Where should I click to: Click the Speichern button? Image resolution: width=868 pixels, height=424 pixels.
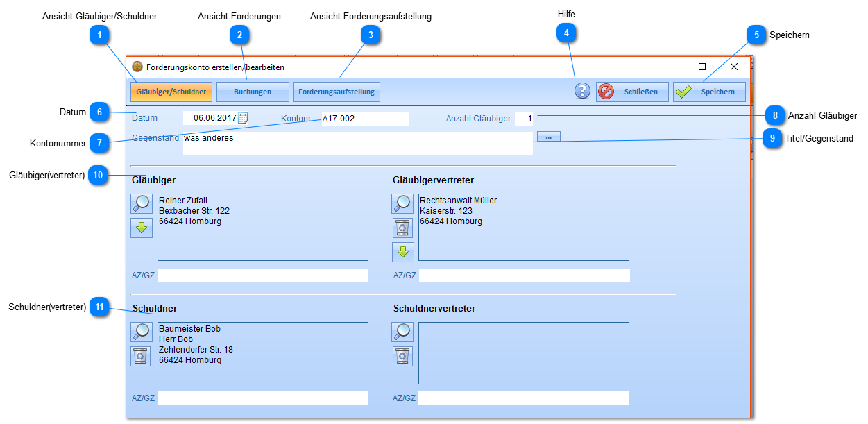point(709,92)
